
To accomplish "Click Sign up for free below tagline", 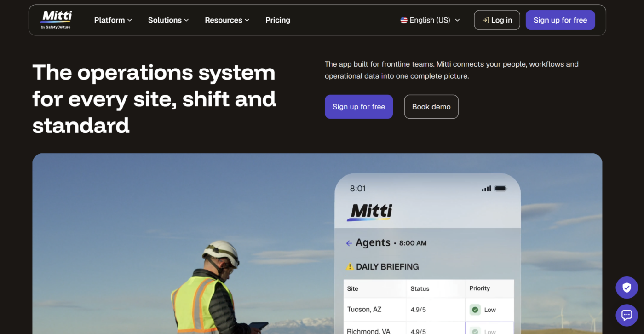I will pyautogui.click(x=359, y=107).
